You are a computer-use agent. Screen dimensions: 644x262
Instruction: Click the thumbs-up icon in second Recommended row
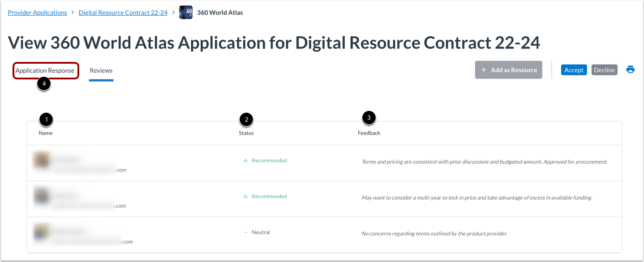[x=245, y=196]
